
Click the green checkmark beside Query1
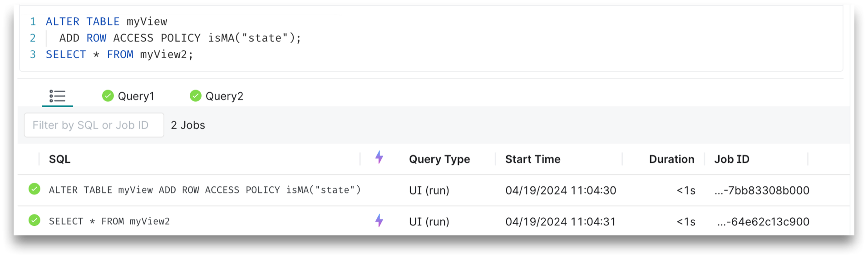click(x=108, y=96)
